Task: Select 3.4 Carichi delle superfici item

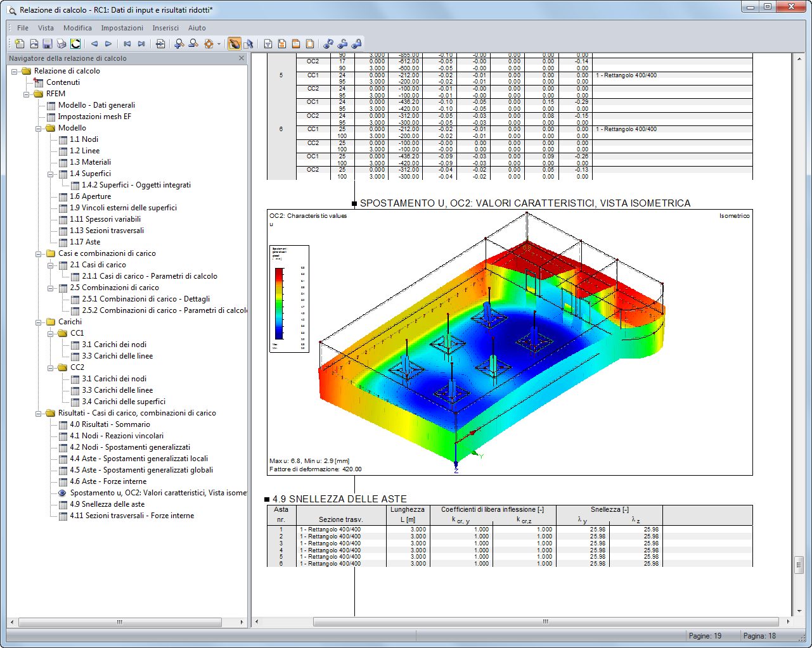Action: pos(124,402)
